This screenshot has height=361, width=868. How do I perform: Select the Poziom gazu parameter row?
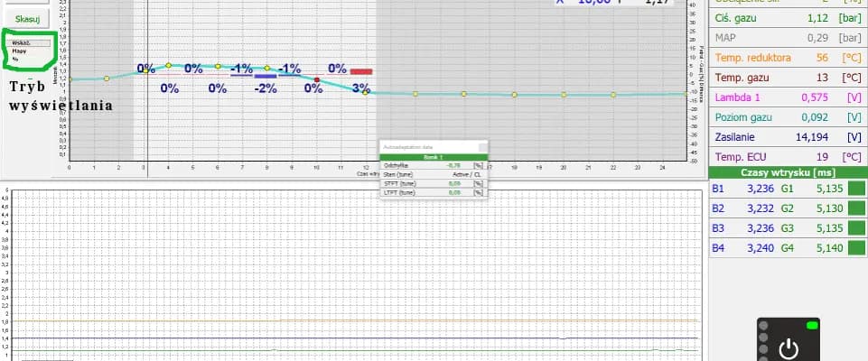[788, 117]
